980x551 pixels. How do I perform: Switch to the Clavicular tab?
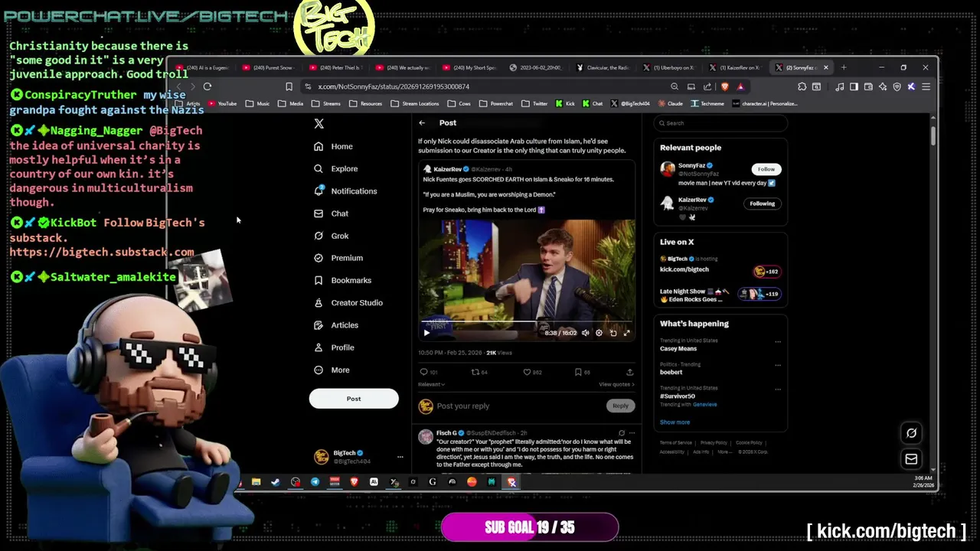[603, 67]
